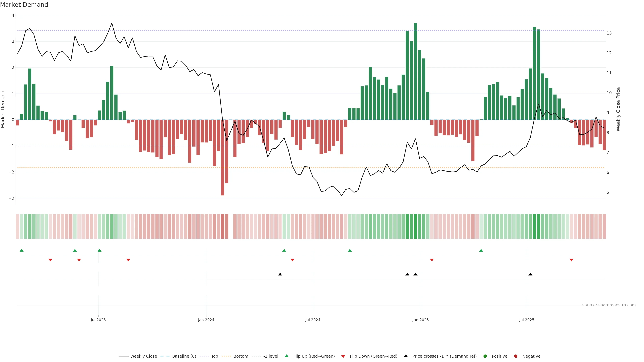
Task: Click the Weekly Close Price axis title
Action: pos(618,109)
